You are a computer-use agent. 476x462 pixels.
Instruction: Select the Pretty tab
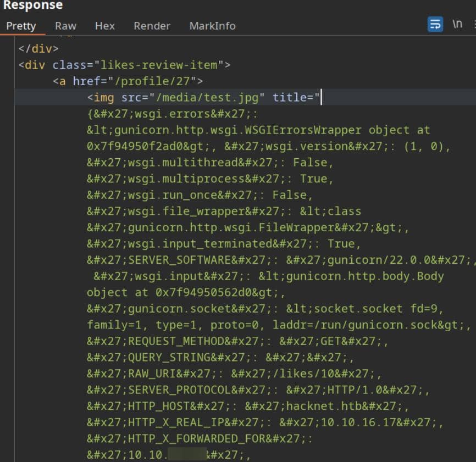tap(21, 26)
